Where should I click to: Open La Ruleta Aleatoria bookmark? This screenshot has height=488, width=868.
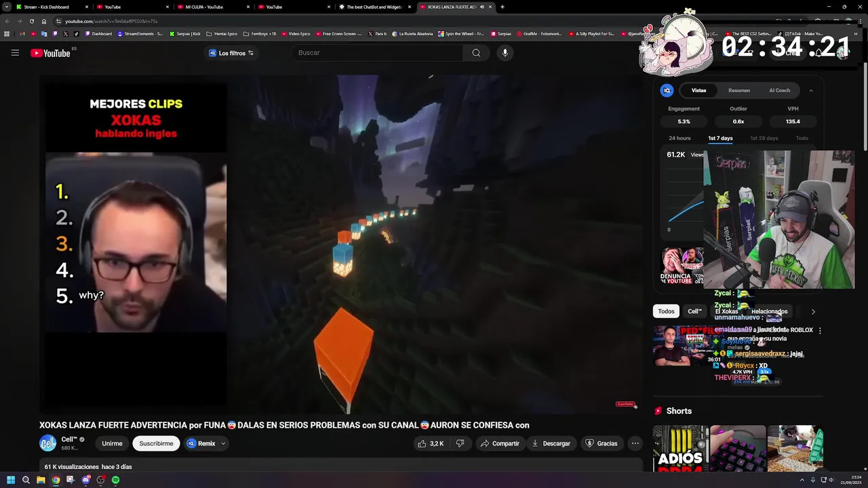(x=412, y=33)
